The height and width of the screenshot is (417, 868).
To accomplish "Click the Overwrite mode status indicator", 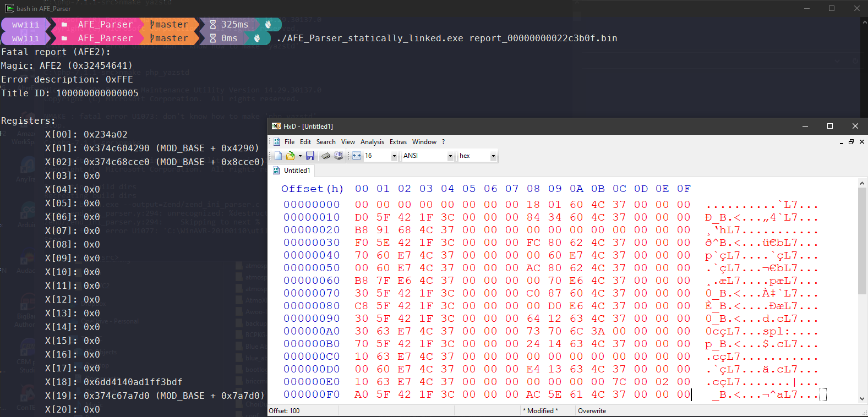I will [592, 411].
